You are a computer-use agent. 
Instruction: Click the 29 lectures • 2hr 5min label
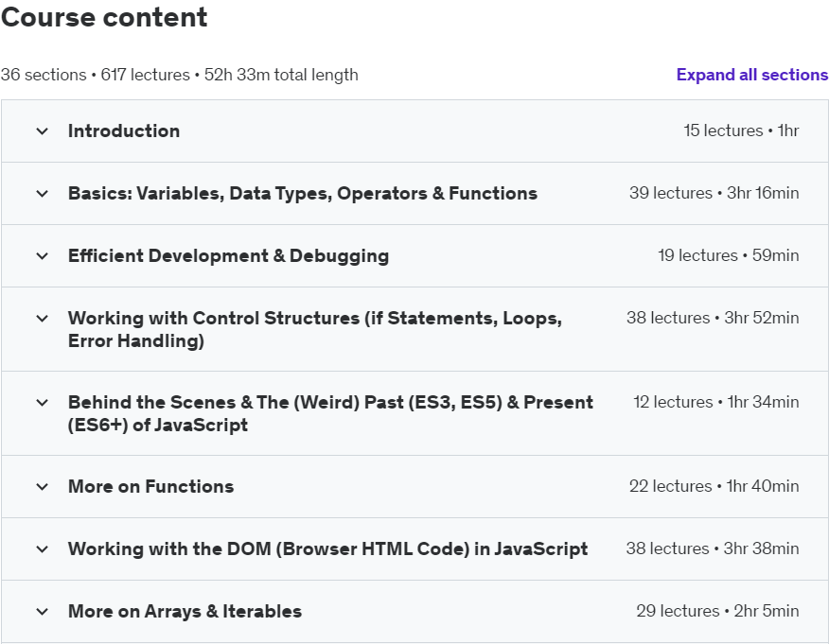717,612
